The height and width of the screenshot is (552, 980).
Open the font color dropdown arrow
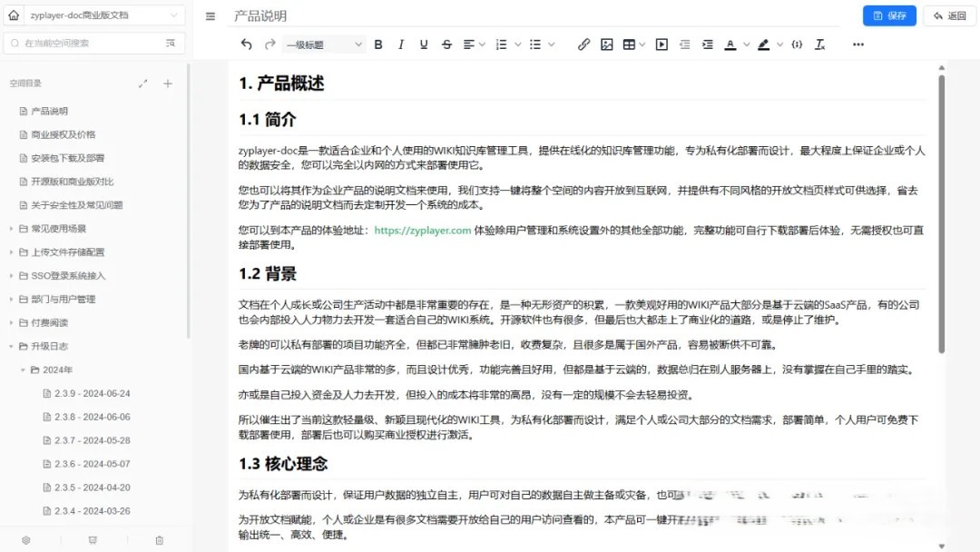746,44
